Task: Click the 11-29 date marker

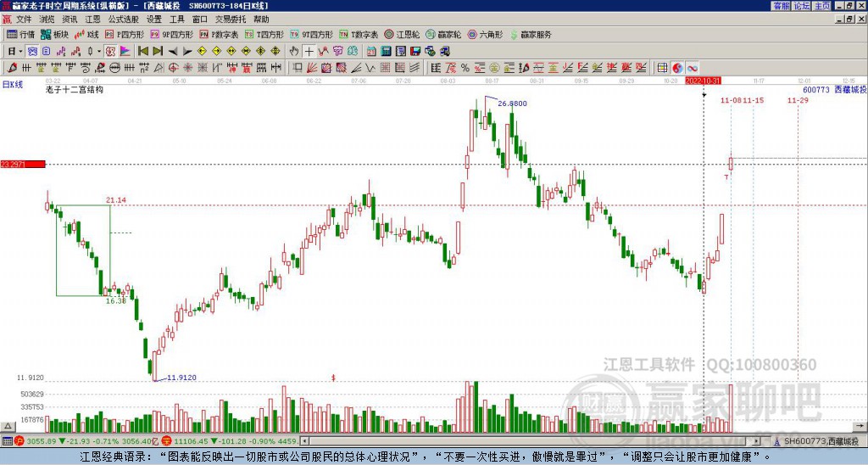Action: tap(798, 100)
